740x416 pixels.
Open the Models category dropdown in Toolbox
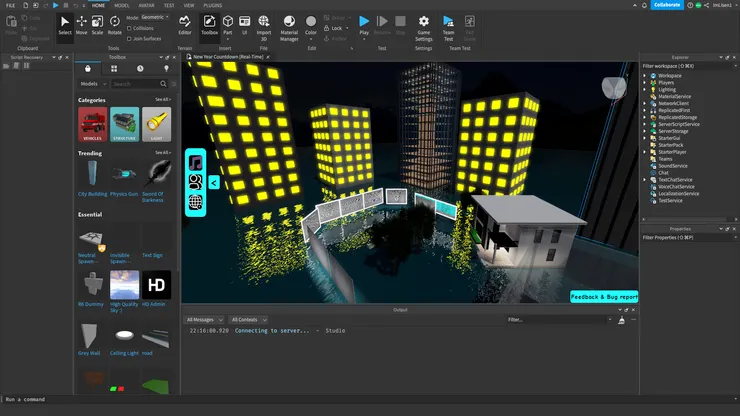click(92, 84)
